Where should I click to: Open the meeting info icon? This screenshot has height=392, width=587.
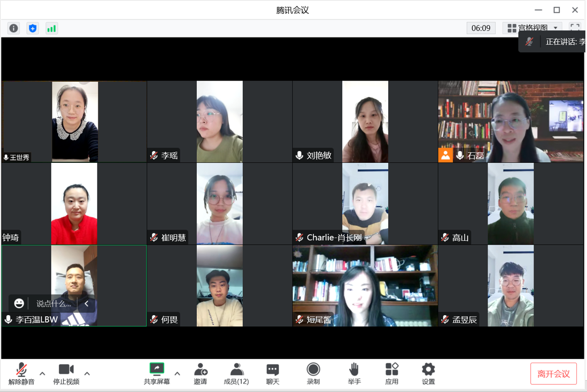click(x=13, y=28)
